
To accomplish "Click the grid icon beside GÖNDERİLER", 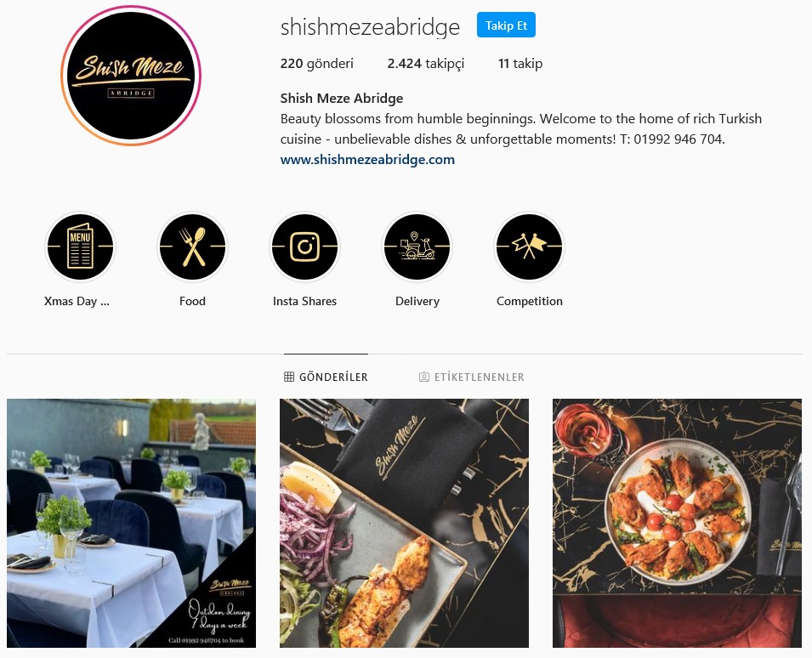I will pos(289,377).
